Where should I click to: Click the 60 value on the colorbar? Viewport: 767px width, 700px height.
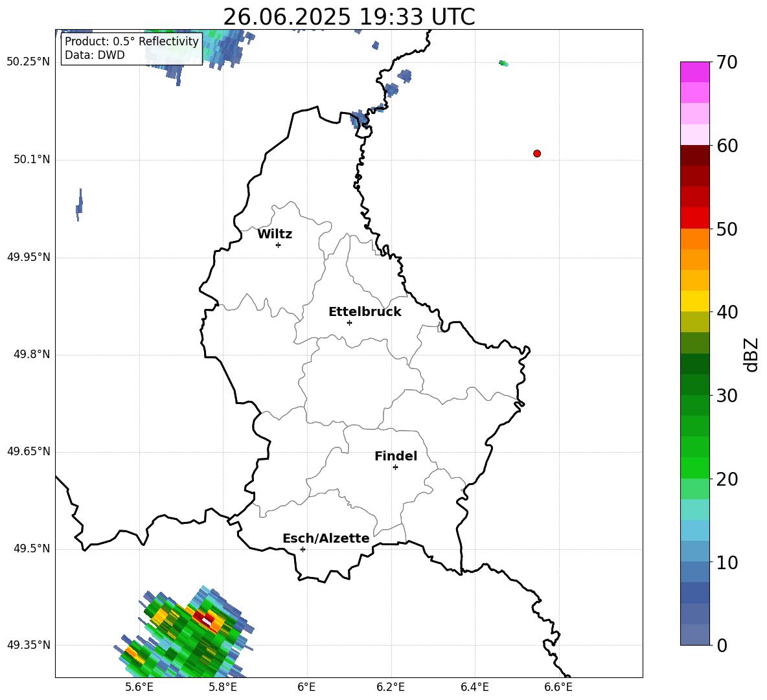[727, 146]
